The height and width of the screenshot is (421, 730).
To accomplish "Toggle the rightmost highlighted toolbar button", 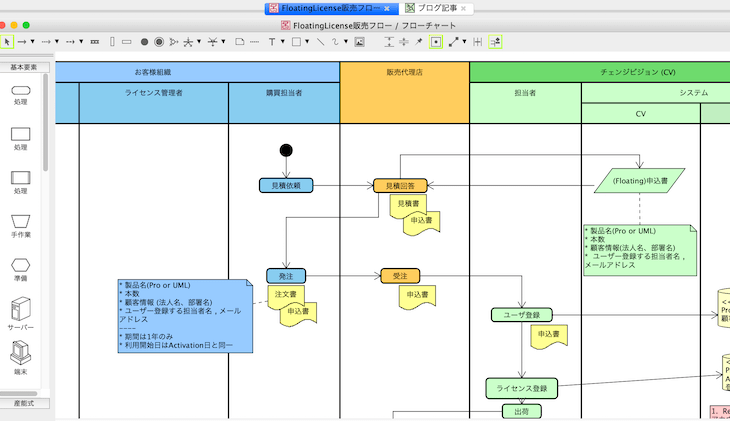I will pyautogui.click(x=496, y=42).
